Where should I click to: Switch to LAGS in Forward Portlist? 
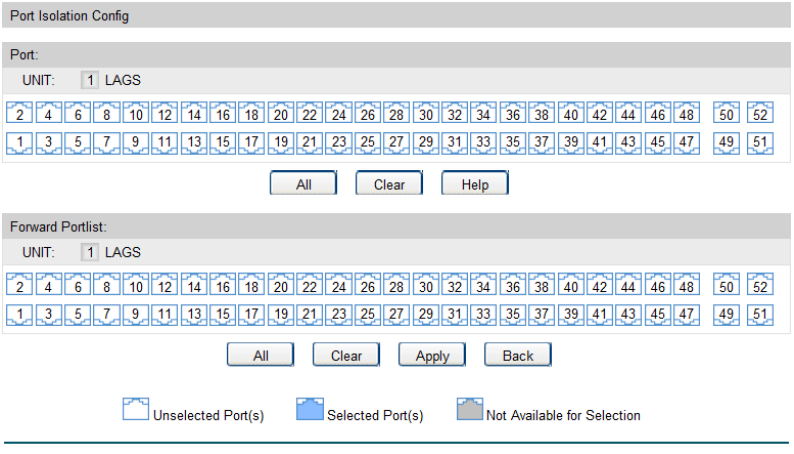tap(123, 252)
